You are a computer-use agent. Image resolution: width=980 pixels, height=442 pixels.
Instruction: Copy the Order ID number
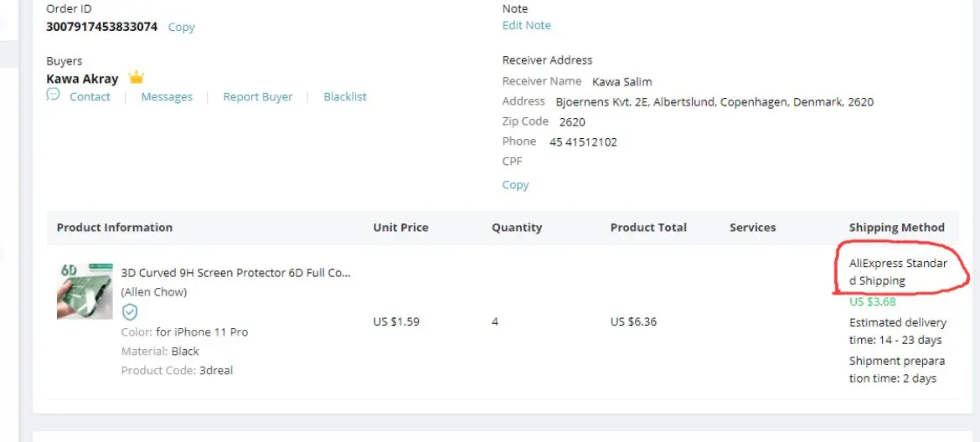pos(181,27)
